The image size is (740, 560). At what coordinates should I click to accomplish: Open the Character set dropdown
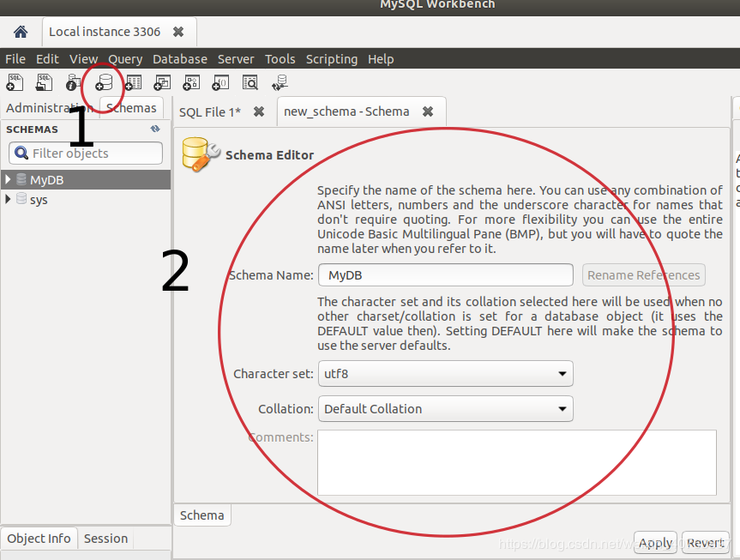(x=446, y=374)
